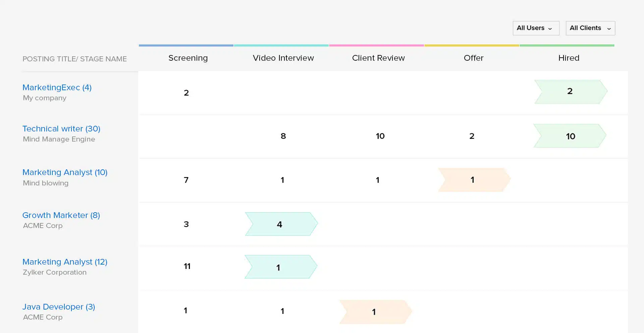
Task: Open the Java Developer (3) posting
Action: pos(58,307)
